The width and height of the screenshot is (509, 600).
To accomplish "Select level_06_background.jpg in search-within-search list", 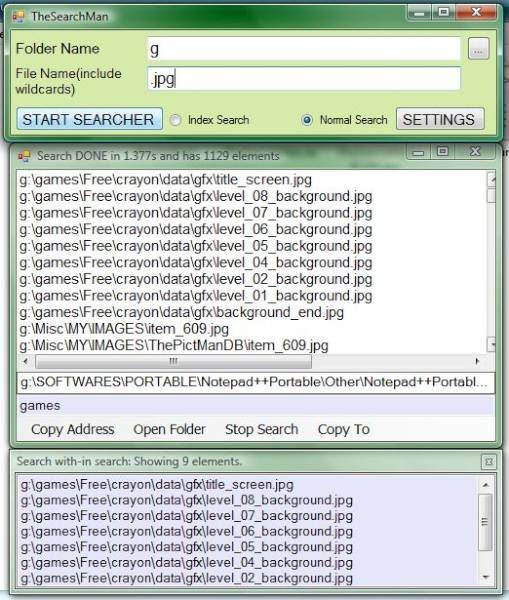I will coord(186,532).
